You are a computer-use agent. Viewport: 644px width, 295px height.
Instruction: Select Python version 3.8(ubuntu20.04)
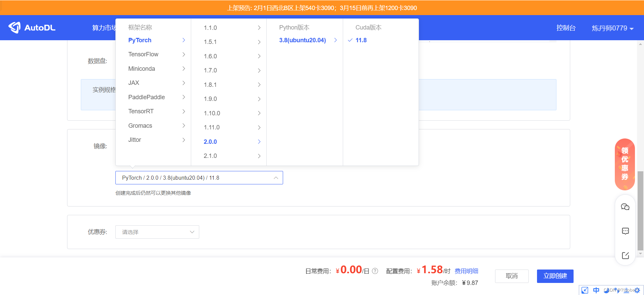coord(305,40)
